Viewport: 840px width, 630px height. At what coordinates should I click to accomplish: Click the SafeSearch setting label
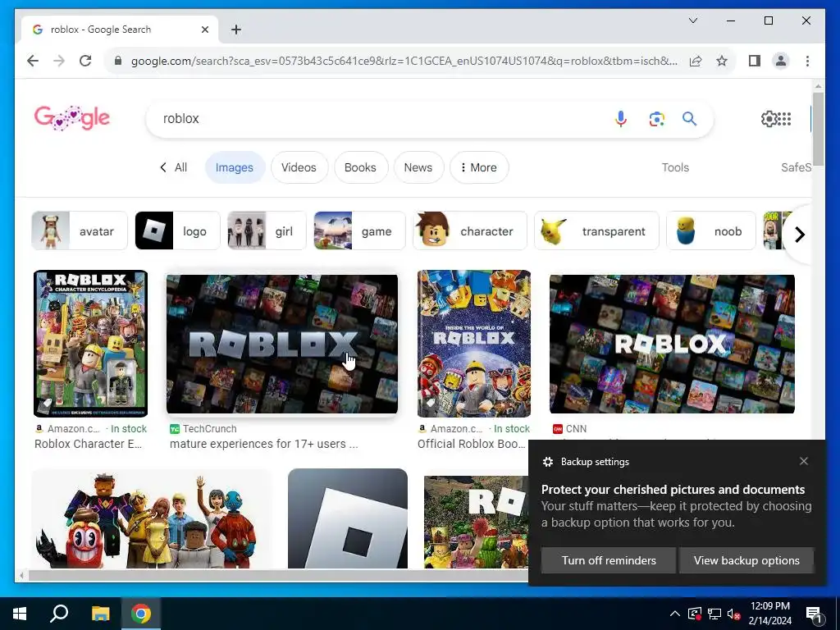click(x=796, y=167)
